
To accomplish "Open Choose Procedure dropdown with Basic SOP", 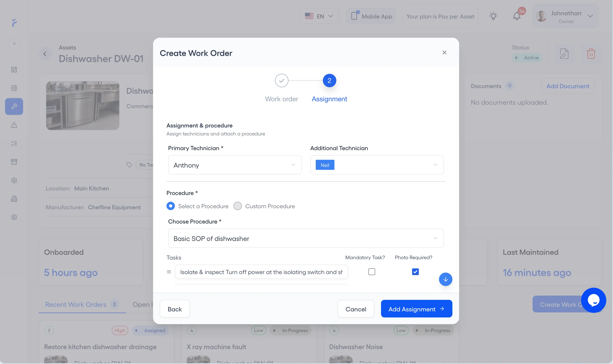I will [x=306, y=238].
